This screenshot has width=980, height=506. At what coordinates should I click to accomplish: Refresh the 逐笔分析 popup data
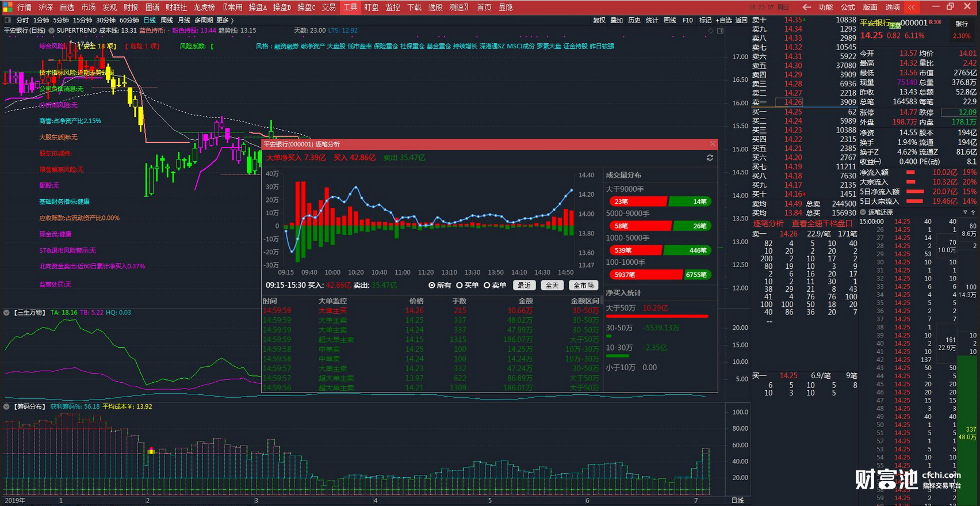[710, 158]
